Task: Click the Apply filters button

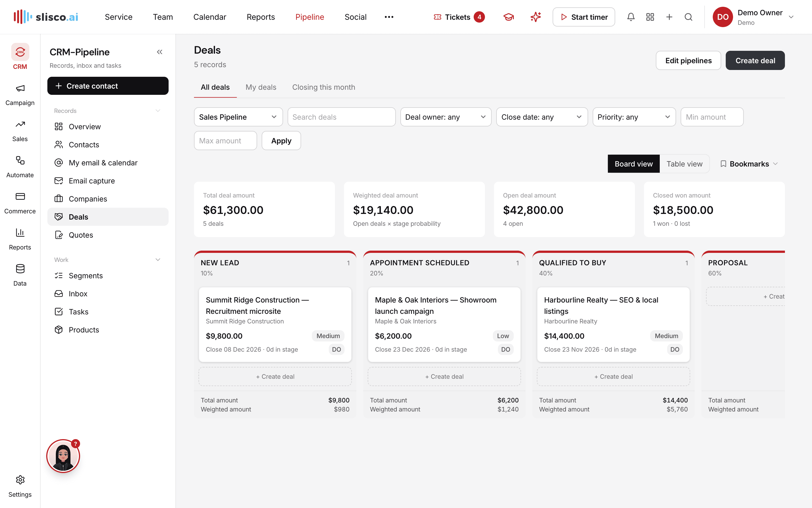Action: tap(281, 141)
